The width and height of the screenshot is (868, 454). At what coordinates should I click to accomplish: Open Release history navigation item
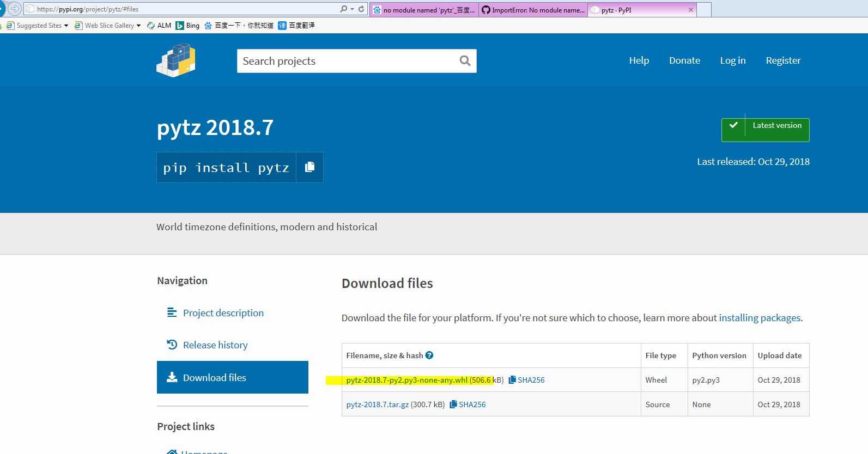tap(233, 345)
